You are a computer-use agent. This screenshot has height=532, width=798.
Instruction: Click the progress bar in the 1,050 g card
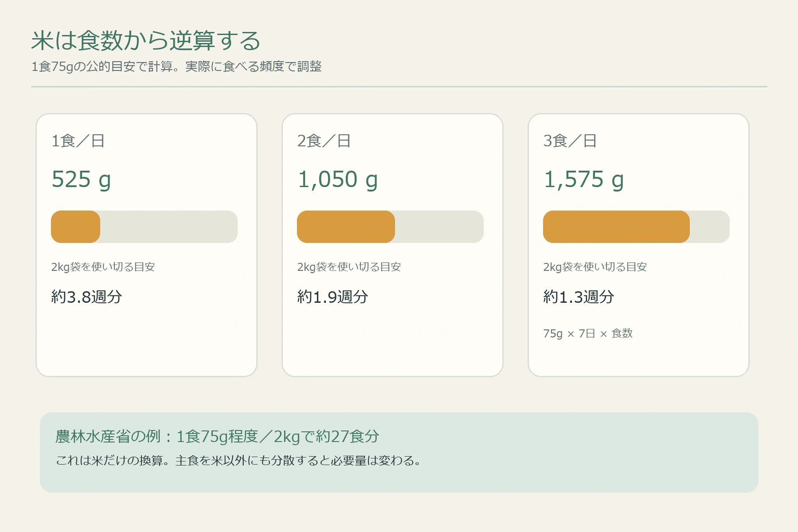tap(390, 227)
